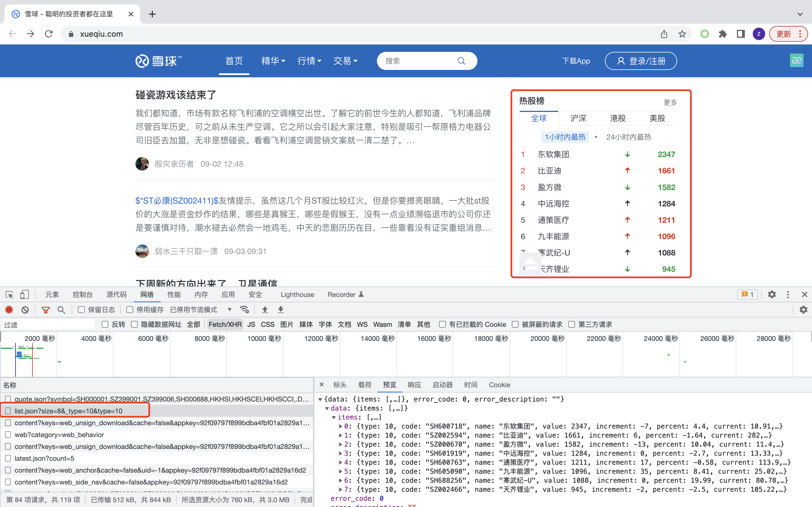Click the browser back arrow
The image size is (812, 507).
pyautogui.click(x=12, y=34)
